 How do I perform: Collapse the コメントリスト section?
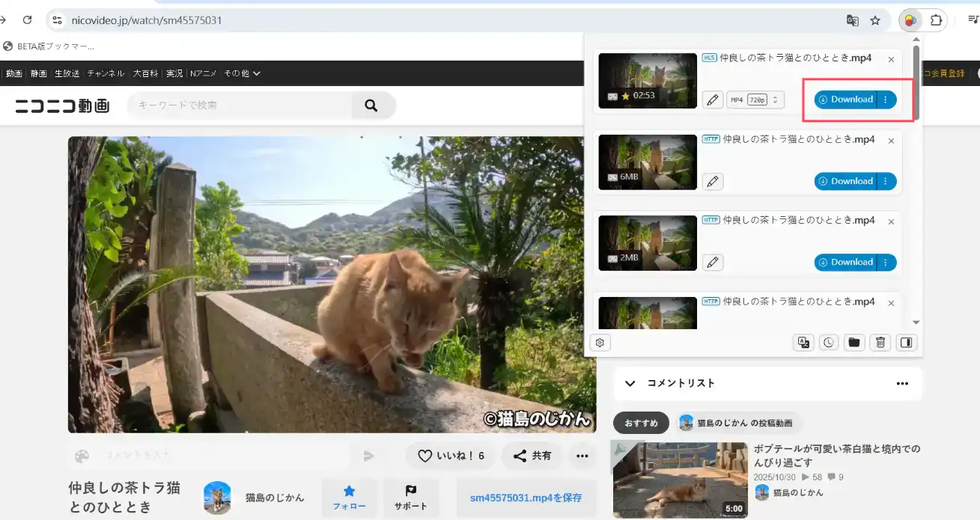(x=630, y=383)
